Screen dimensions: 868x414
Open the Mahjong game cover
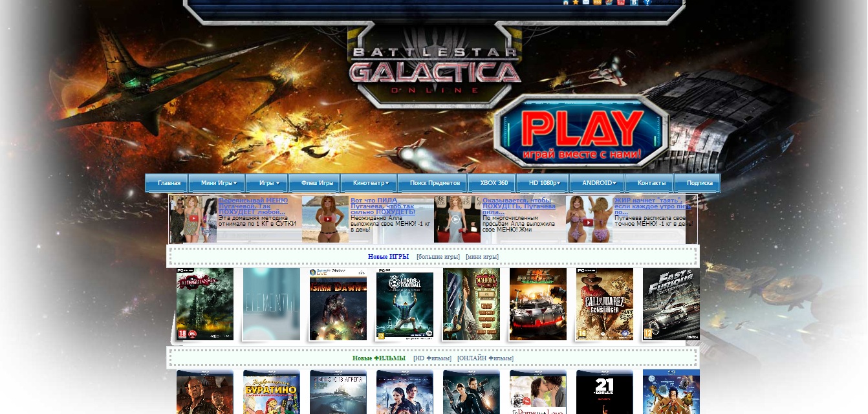[472, 304]
